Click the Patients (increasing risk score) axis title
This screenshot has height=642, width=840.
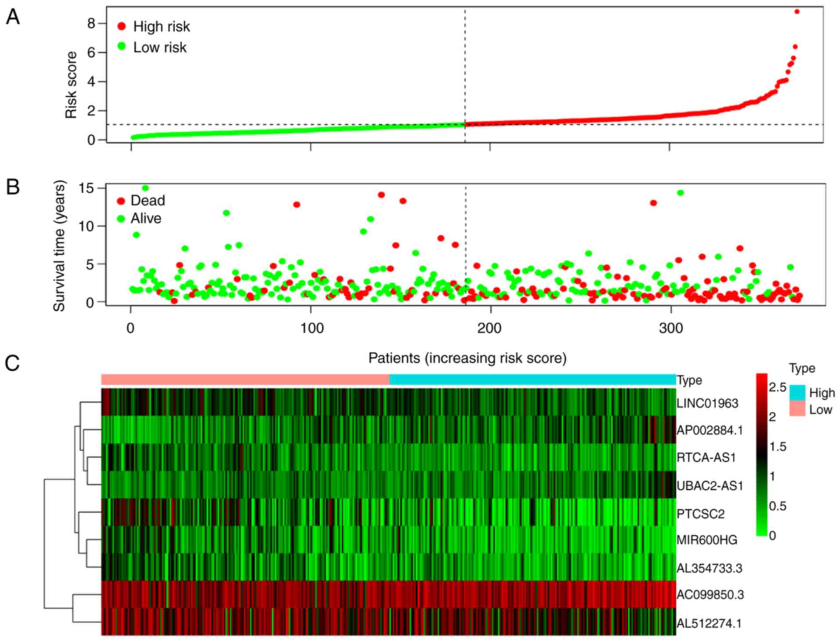point(467,358)
